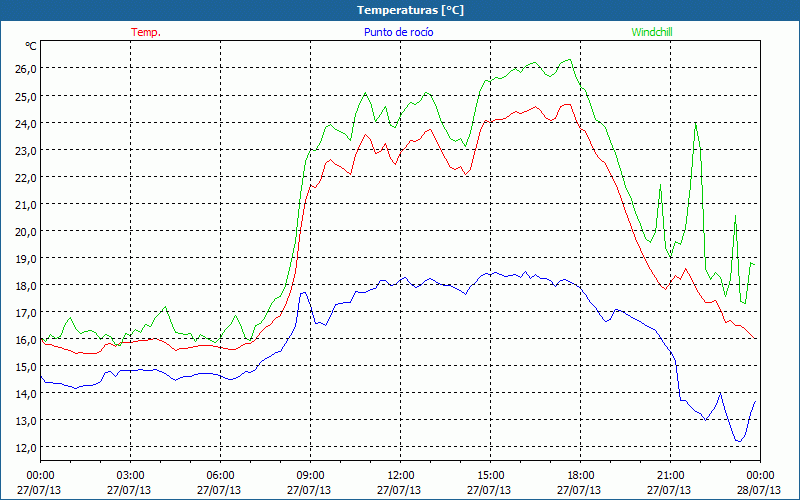This screenshot has width=800, height=500.
Task: Click the 03:00 time axis label
Action: click(131, 476)
